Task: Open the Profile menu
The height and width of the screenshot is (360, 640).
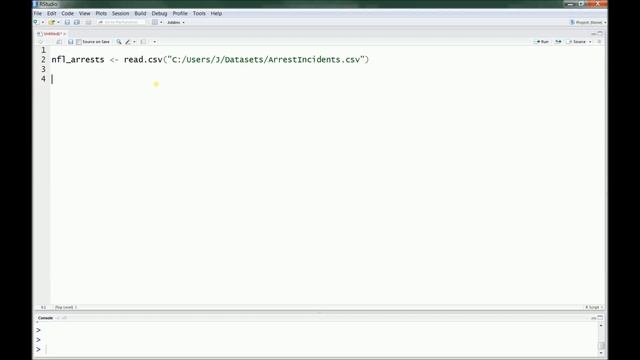Action: pyautogui.click(x=180, y=13)
